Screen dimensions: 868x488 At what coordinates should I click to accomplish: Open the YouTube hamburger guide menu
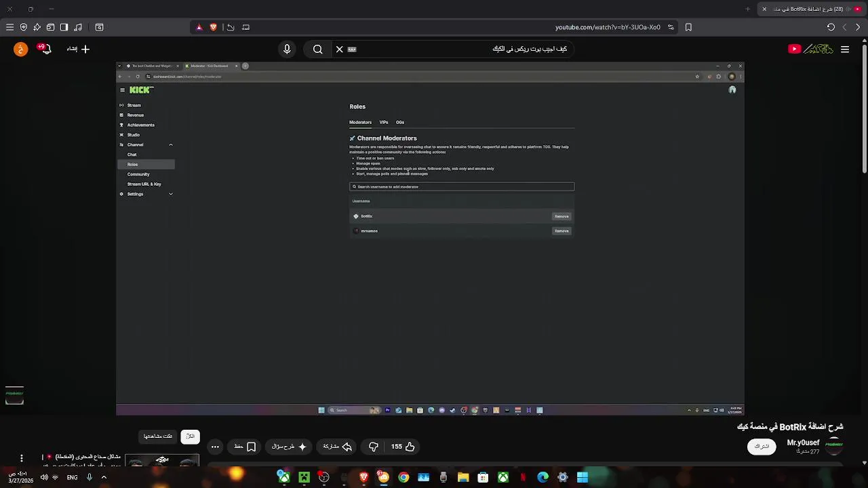[x=845, y=49]
